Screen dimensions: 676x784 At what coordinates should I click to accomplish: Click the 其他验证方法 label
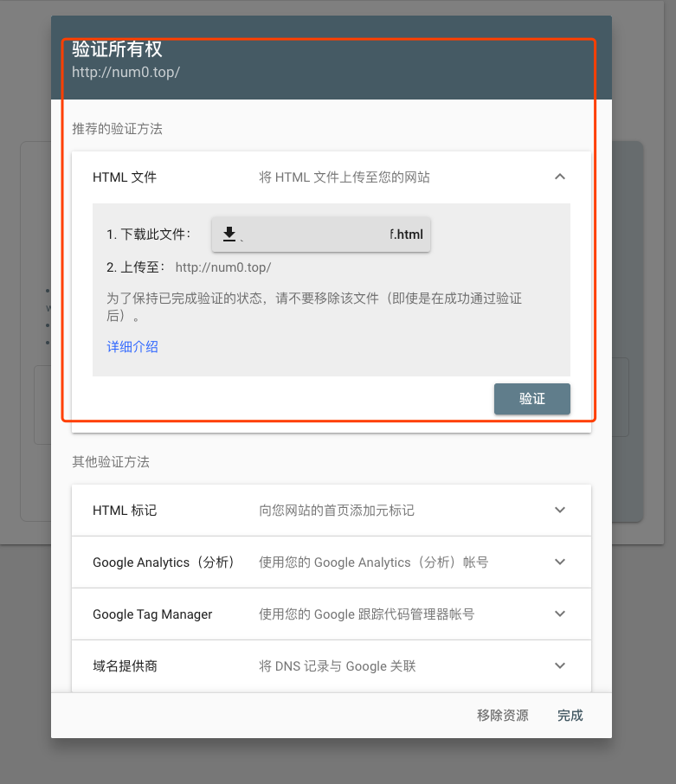[111, 461]
